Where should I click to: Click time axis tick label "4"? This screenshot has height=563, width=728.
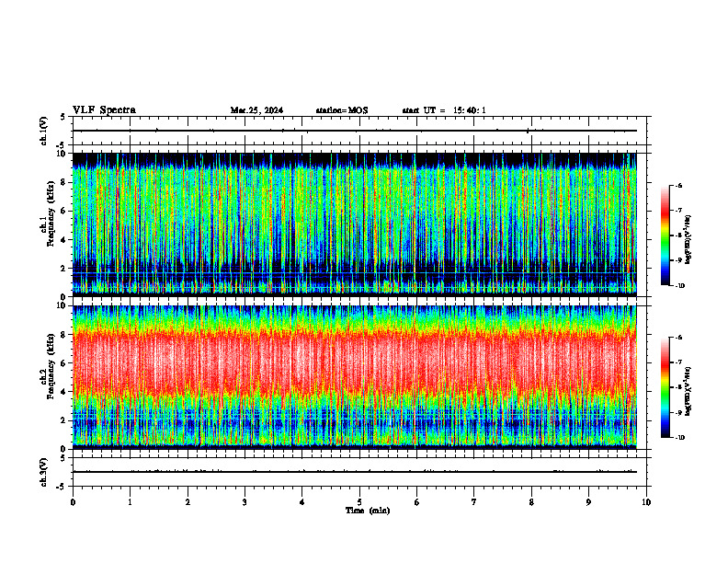302,502
